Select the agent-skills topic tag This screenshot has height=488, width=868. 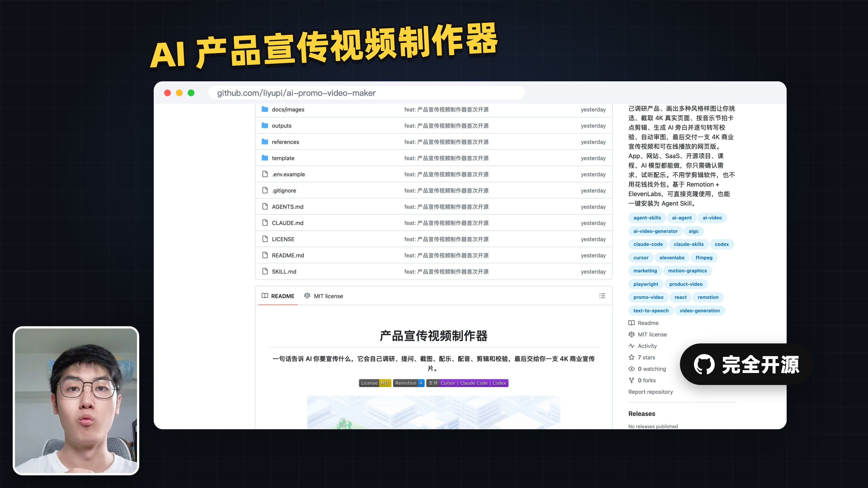coord(647,217)
